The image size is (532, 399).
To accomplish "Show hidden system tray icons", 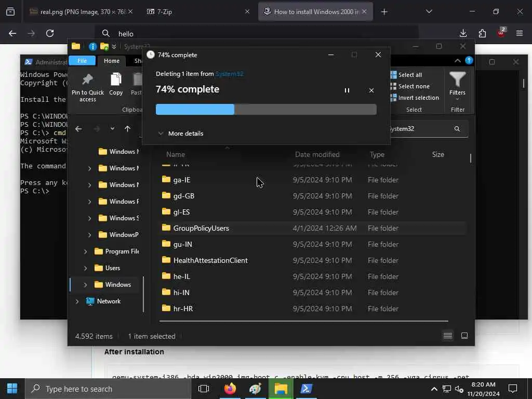I will [x=434, y=389].
